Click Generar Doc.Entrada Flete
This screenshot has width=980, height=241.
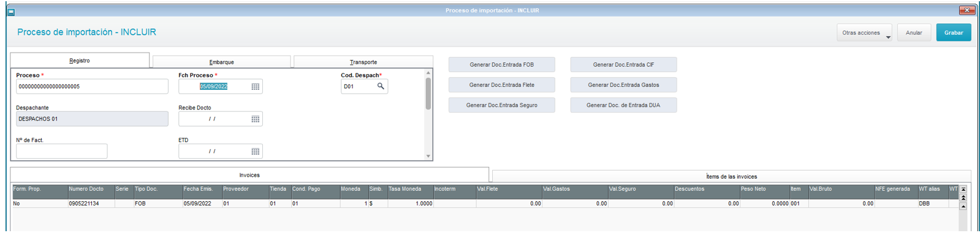[x=501, y=85]
